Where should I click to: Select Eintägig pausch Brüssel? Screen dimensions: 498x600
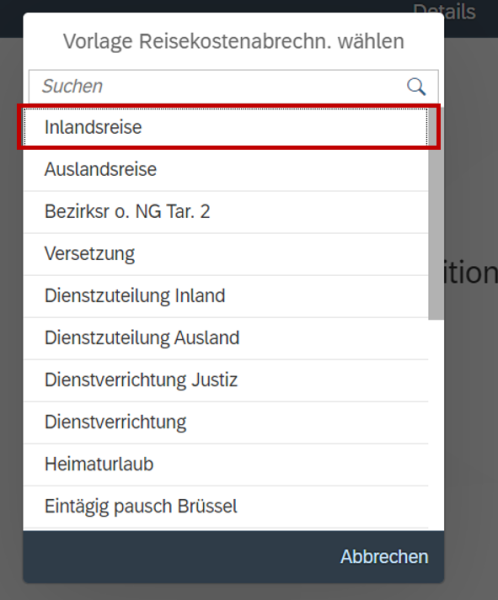coord(226,506)
